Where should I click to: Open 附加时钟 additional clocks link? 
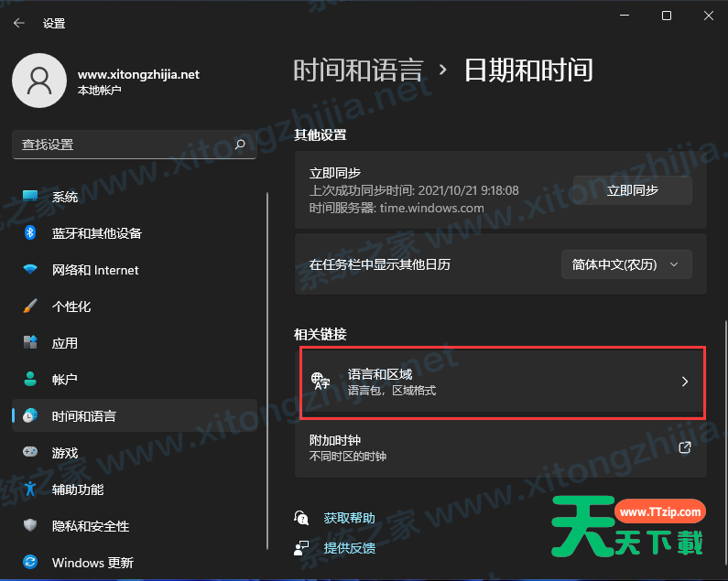501,447
